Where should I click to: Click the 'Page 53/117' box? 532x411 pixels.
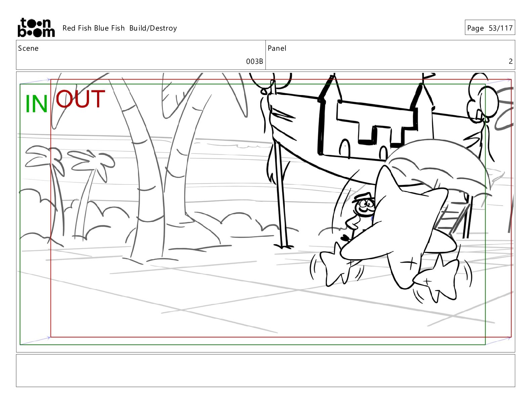click(490, 28)
